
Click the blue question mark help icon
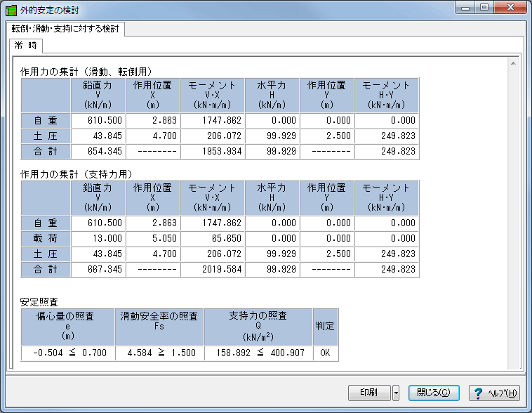coord(479,393)
